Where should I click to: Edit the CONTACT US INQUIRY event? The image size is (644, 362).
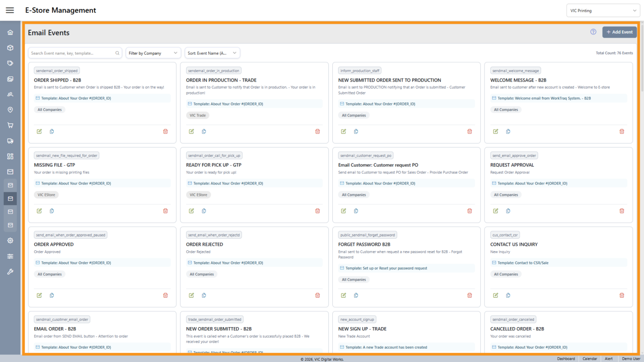pyautogui.click(x=496, y=295)
